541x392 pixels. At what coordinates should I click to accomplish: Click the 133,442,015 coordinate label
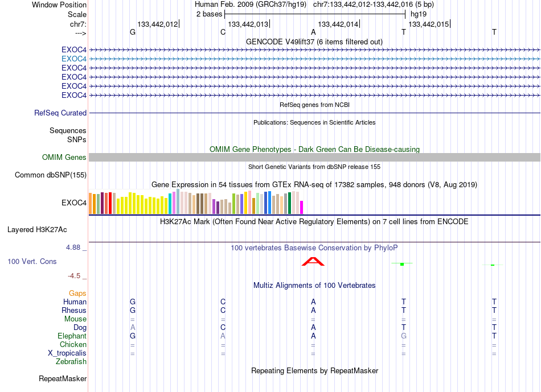(x=429, y=24)
